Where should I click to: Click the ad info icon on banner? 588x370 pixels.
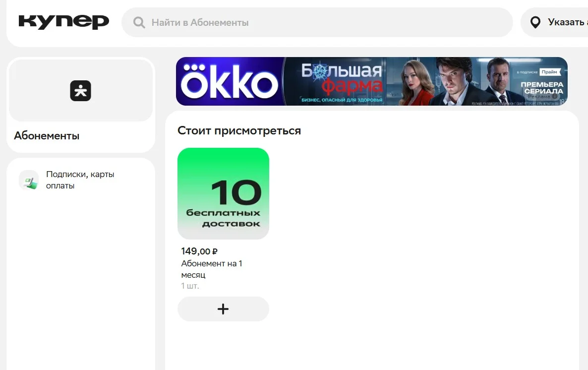[555, 96]
